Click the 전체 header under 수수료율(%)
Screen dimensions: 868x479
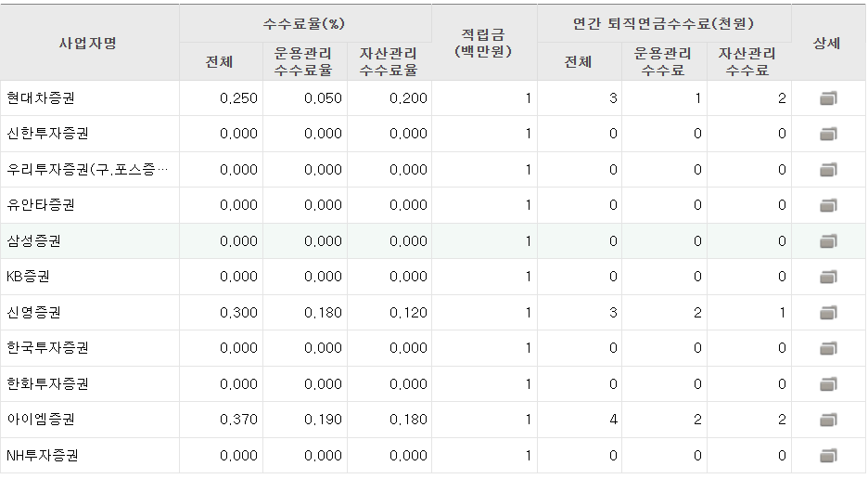219,61
